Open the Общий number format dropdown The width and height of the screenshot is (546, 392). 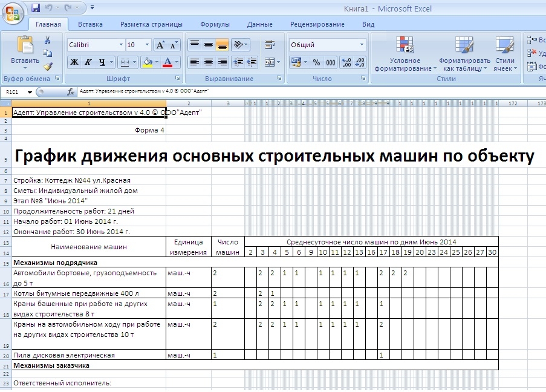(362, 45)
